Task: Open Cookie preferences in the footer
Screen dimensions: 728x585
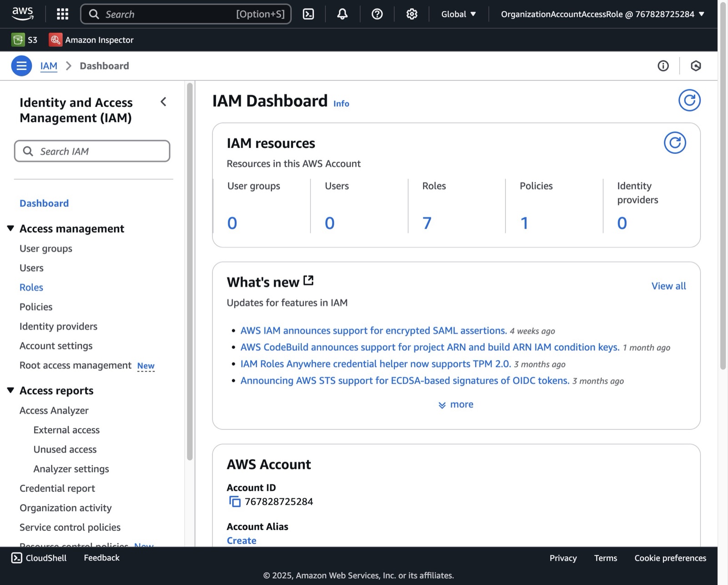Action: [x=670, y=558]
